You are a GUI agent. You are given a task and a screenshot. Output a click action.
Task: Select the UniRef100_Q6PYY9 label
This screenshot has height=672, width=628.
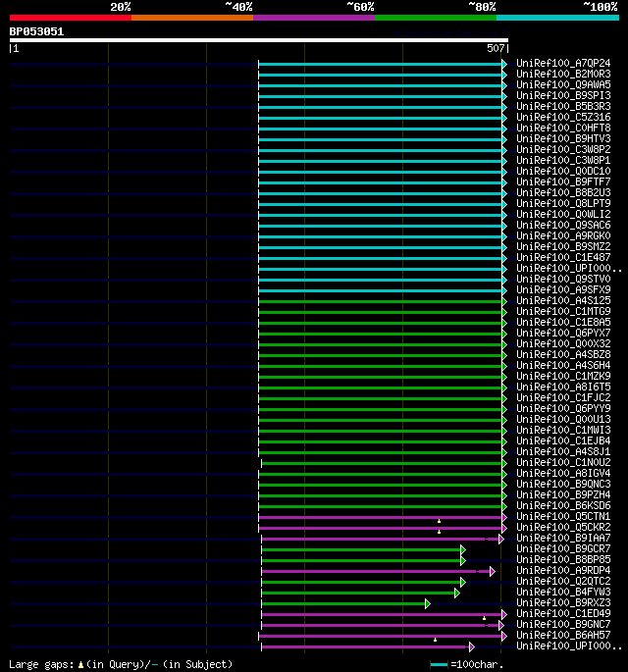tap(563, 408)
